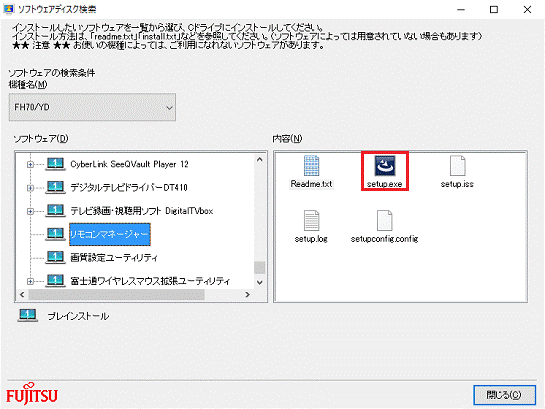Expand the CyberLink SeeQVault Player 12 node
This screenshot has width=545, height=409.
[x=30, y=164]
